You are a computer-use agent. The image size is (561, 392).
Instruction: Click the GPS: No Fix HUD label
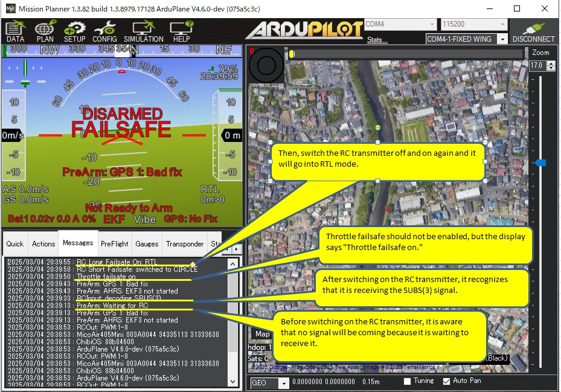190,219
